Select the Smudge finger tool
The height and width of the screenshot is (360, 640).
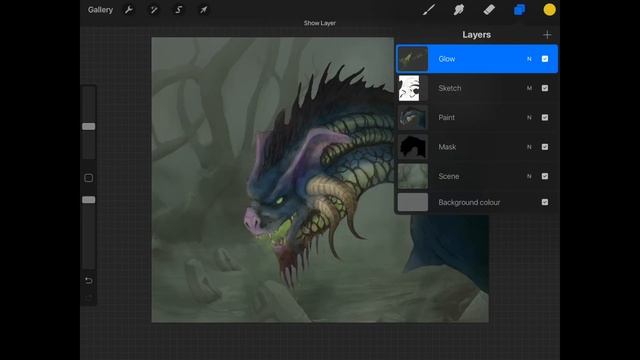[459, 9]
